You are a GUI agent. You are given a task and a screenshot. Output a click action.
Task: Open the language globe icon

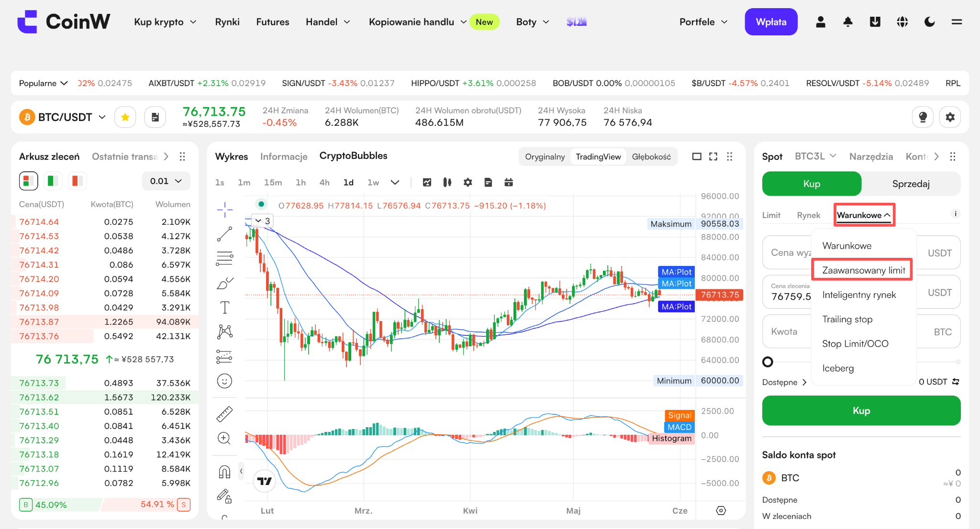pos(902,22)
